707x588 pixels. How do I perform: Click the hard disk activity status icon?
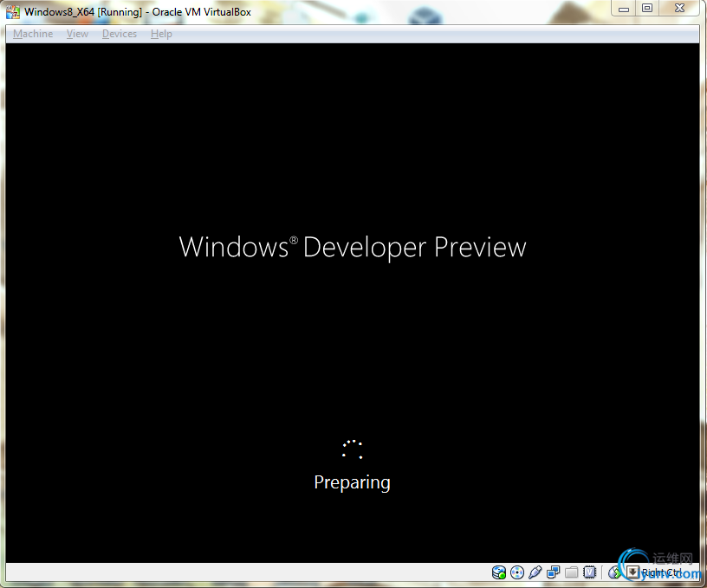coord(499,572)
